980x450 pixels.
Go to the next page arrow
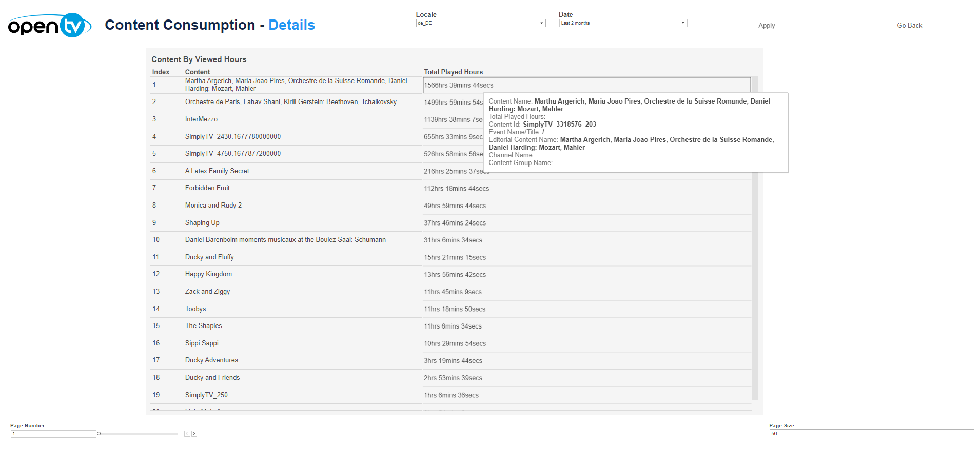pos(194,434)
